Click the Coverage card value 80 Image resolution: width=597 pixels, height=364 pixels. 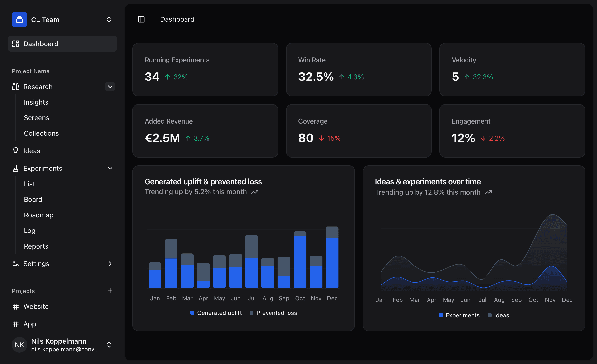(306, 138)
